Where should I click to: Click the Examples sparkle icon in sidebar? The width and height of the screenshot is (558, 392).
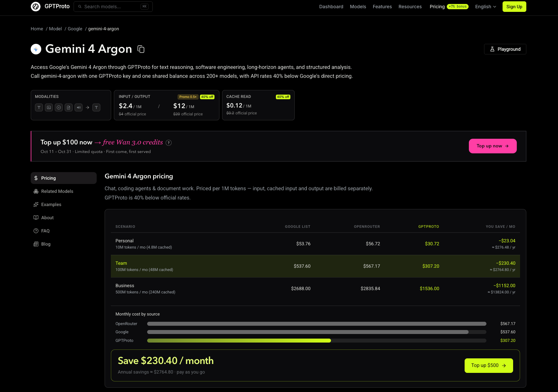point(36,204)
